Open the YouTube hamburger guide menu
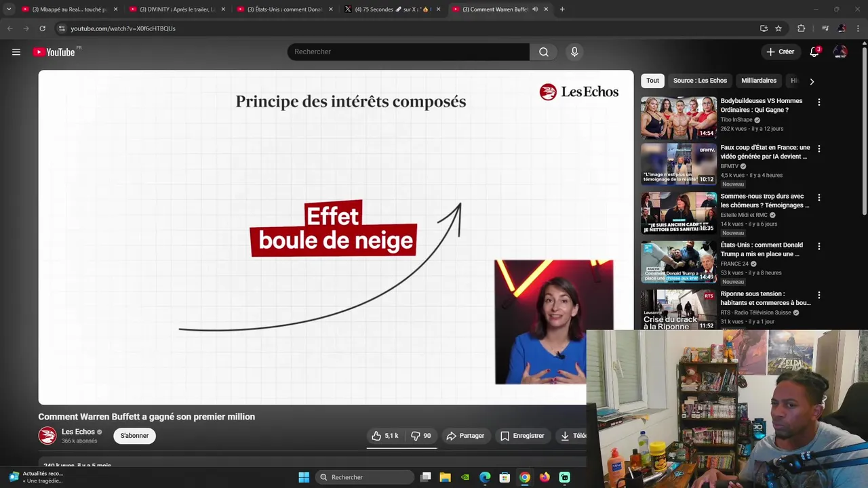The image size is (868, 488). [x=16, y=52]
